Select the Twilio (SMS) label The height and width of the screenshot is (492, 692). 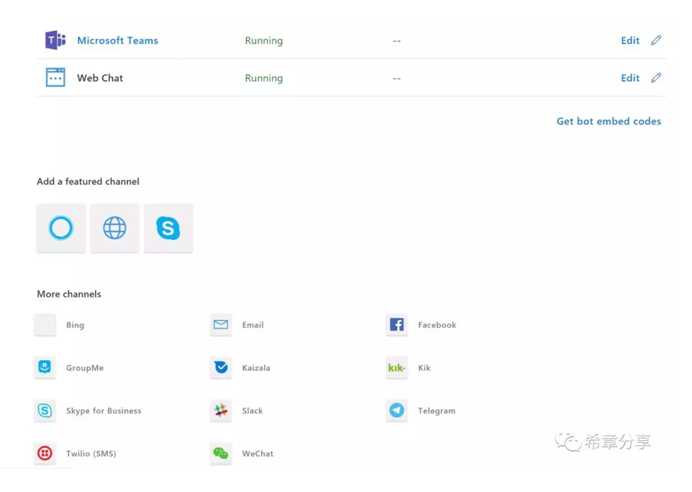point(91,454)
